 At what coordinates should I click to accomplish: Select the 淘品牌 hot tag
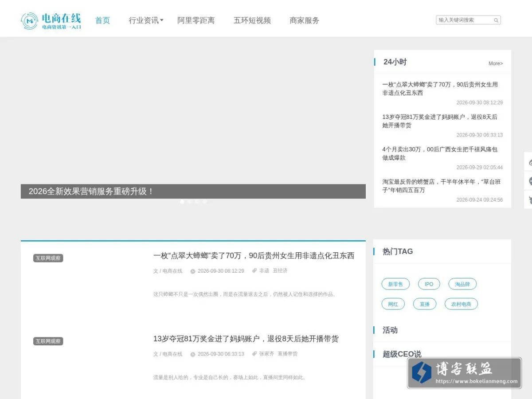coord(462,284)
